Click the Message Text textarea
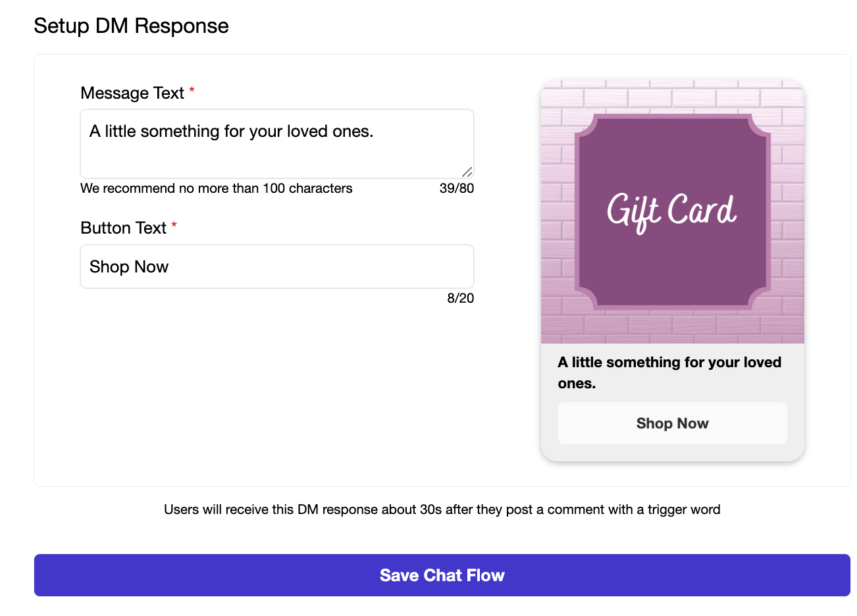This screenshot has width=857, height=616. [x=277, y=143]
